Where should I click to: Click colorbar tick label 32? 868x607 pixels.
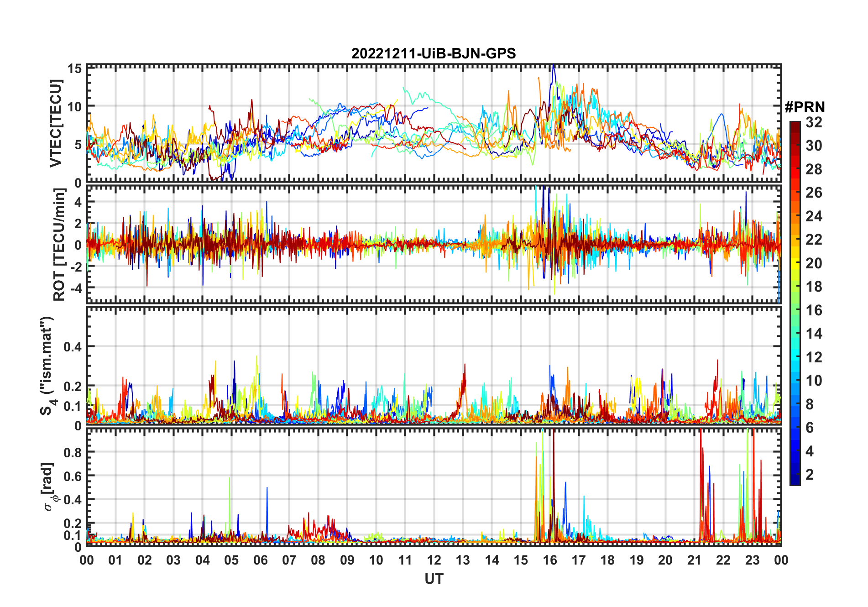(814, 122)
